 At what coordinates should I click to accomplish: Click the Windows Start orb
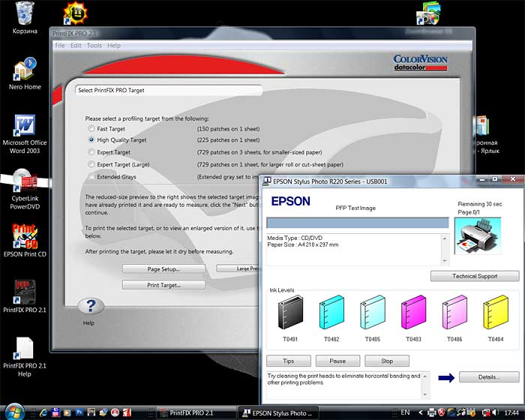(14, 412)
